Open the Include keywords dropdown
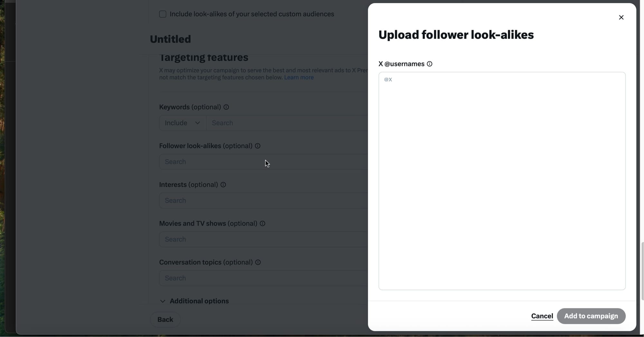 [182, 123]
